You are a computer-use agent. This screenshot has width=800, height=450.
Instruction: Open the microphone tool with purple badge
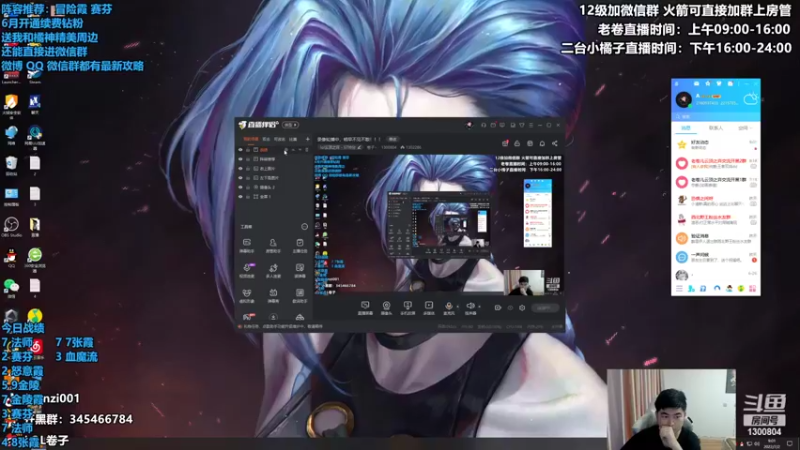[x=247, y=270]
